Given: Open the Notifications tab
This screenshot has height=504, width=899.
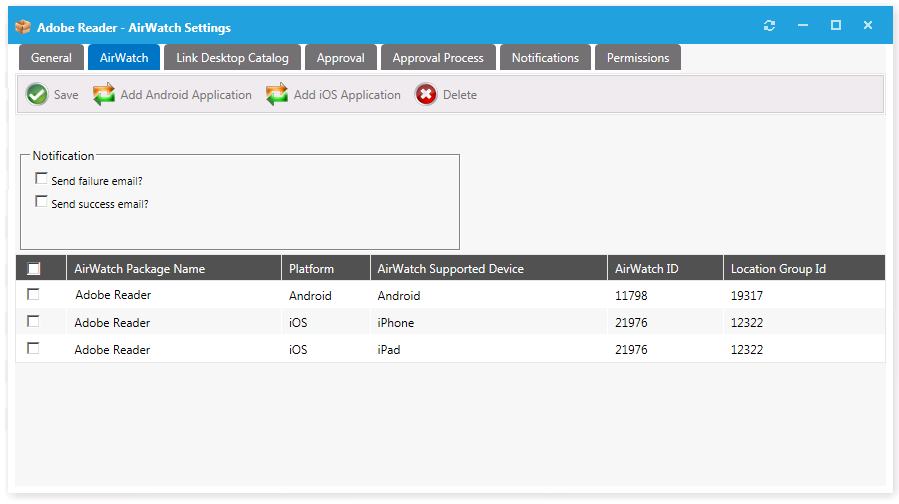Looking at the screenshot, I should coord(545,58).
